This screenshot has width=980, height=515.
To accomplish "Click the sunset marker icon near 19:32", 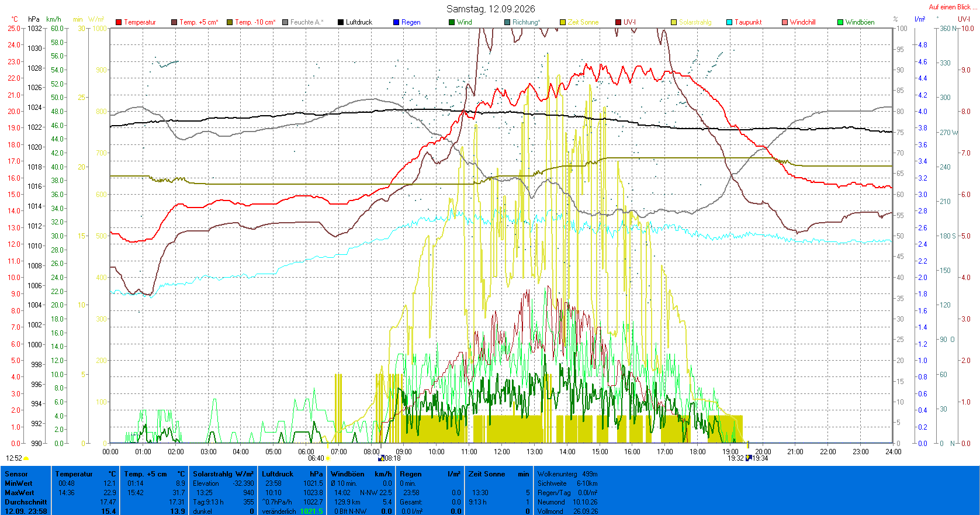I will [749, 458].
